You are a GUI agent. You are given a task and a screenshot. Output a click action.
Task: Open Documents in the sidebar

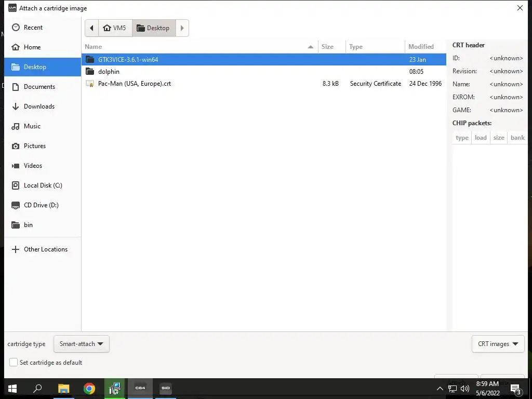[x=43, y=87]
